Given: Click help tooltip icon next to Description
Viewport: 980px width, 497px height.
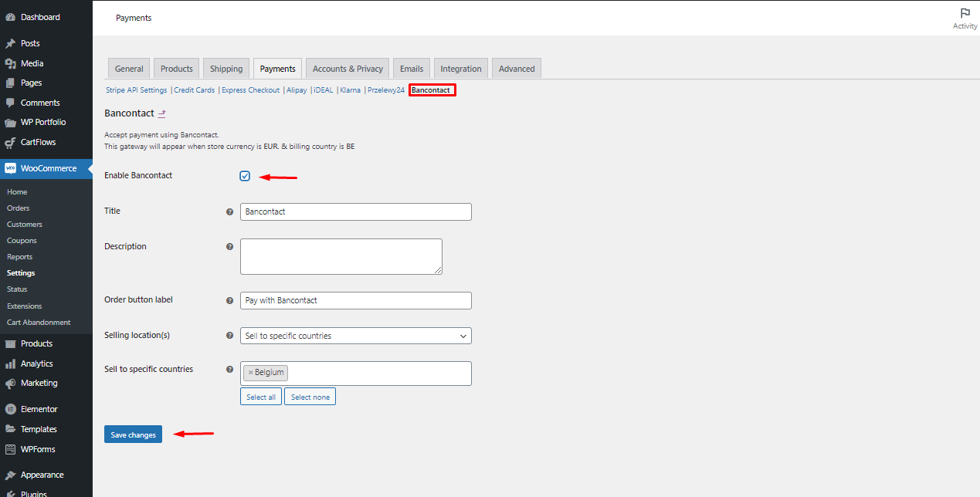Looking at the screenshot, I should pyautogui.click(x=229, y=247).
